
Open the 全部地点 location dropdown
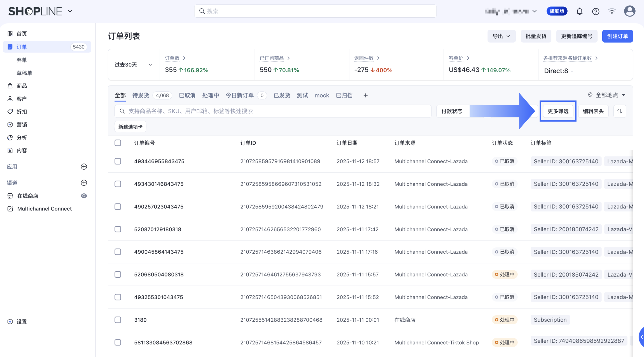click(607, 95)
